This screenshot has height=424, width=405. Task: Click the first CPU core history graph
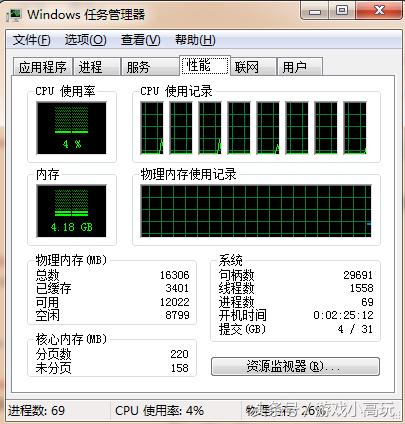tap(152, 128)
